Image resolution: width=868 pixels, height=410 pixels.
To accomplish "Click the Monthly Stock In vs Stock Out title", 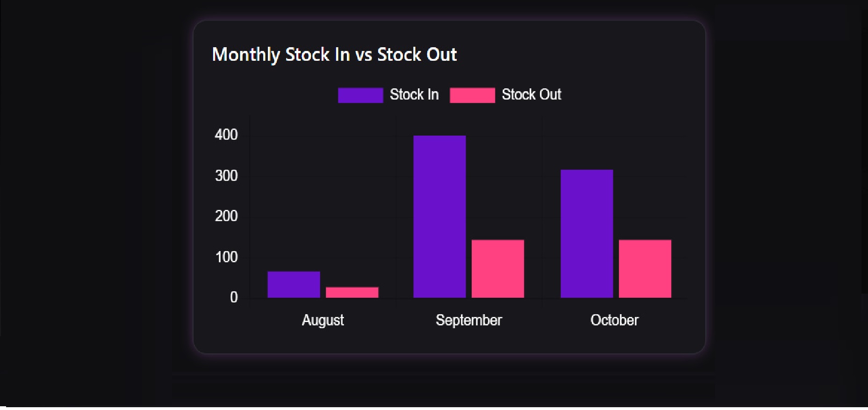I will coord(334,55).
